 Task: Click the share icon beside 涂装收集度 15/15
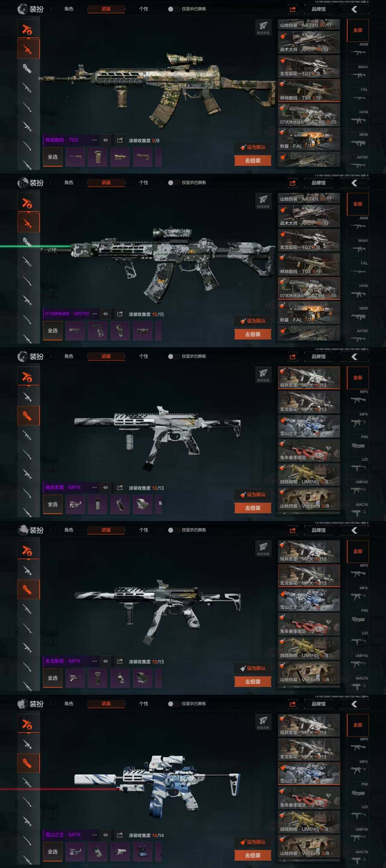[120, 314]
